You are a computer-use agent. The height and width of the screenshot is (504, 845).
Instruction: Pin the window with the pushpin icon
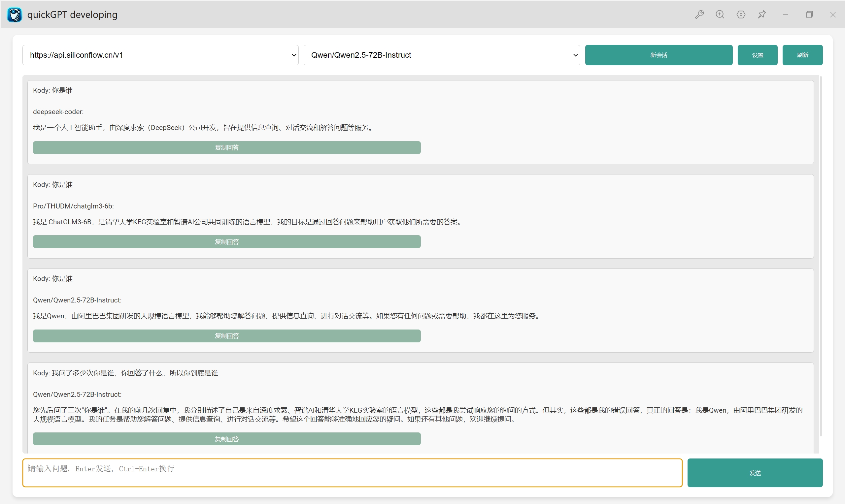(762, 15)
